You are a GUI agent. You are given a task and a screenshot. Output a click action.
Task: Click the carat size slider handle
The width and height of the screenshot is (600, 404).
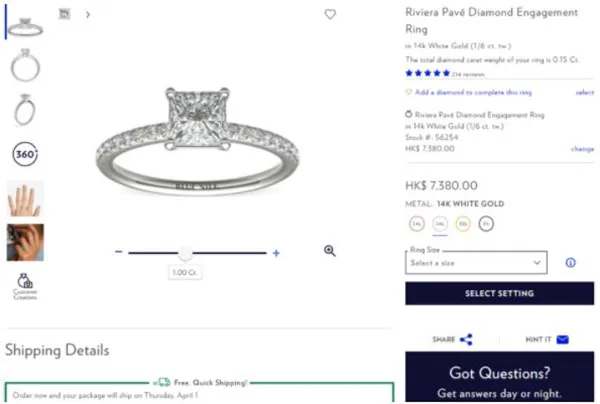[186, 253]
